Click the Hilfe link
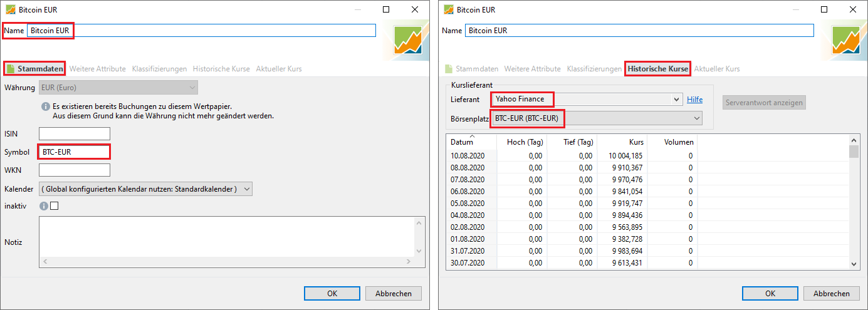Viewport: 868px width, 310px height. point(694,99)
